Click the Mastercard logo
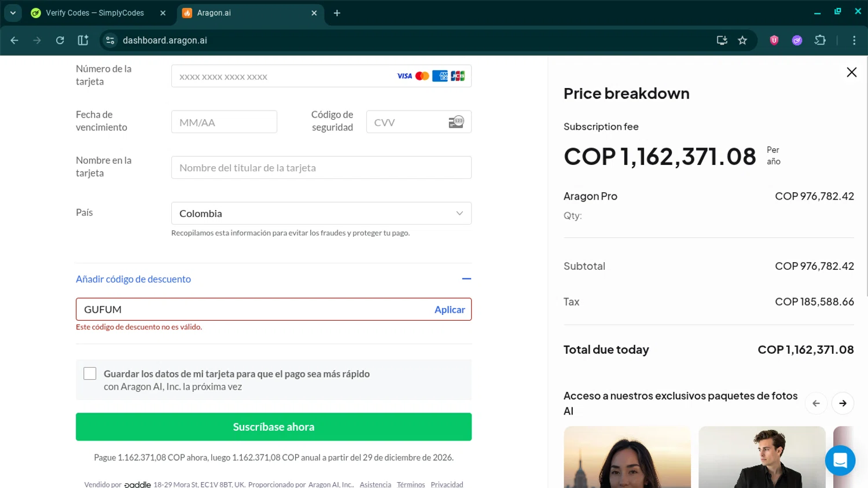Viewport: 868px width, 488px height. [422, 76]
